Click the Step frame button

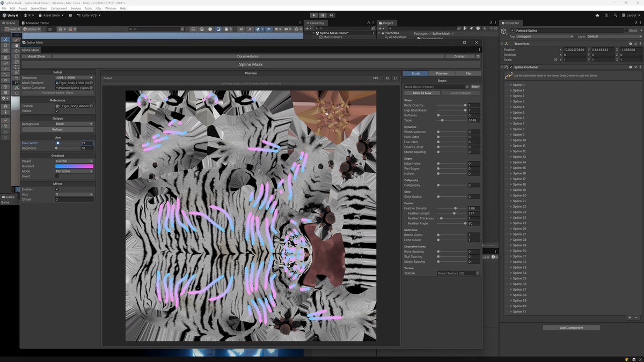point(331,15)
